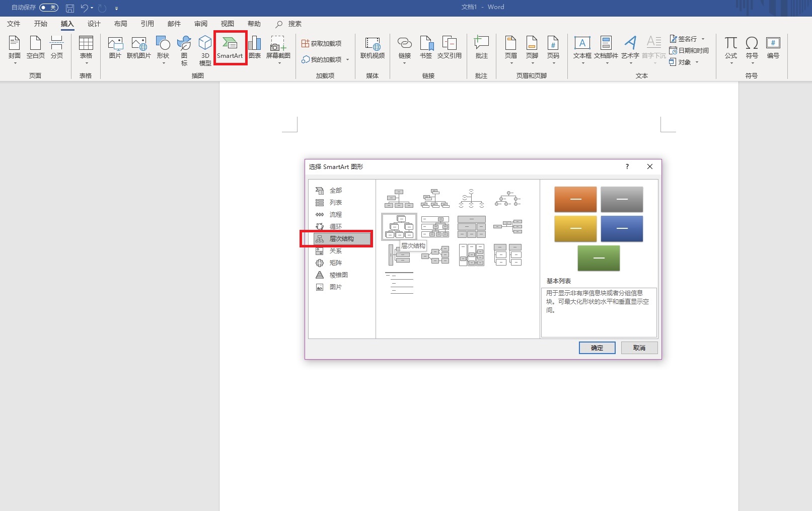Viewport: 812px width, 511px height.
Task: Insert online video (联机视频)
Action: point(373,48)
